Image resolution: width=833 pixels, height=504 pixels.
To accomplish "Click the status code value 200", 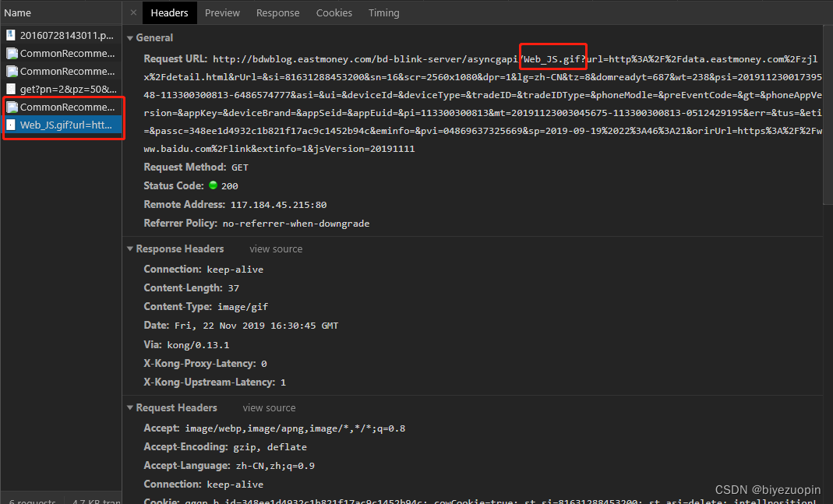I will [230, 186].
